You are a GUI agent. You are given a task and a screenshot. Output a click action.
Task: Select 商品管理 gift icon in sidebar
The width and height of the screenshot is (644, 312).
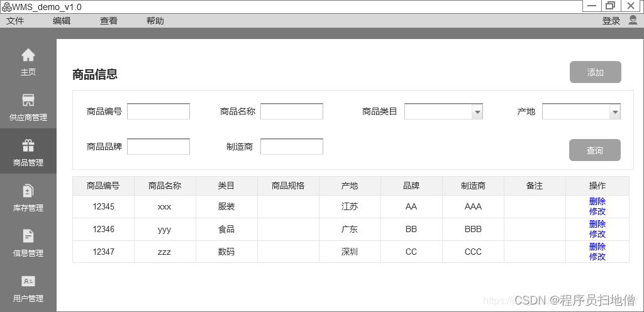tap(28, 145)
